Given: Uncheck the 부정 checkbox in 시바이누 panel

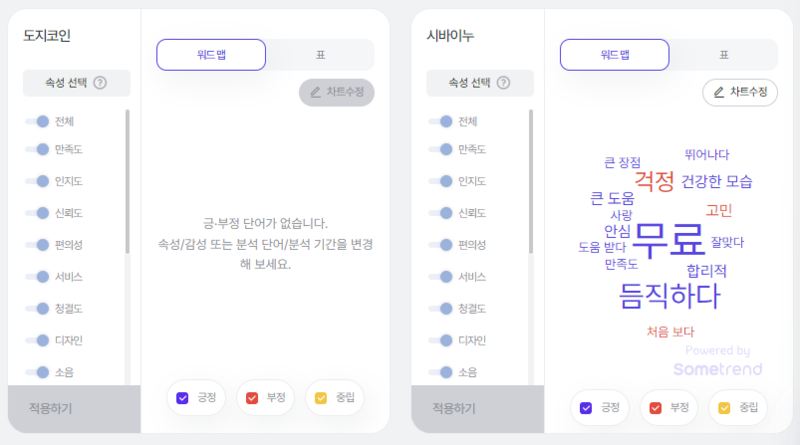Looking at the screenshot, I should click(655, 408).
